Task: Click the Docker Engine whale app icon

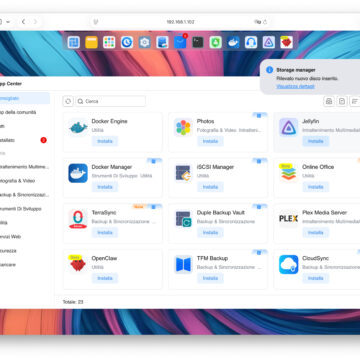Action: (78, 128)
